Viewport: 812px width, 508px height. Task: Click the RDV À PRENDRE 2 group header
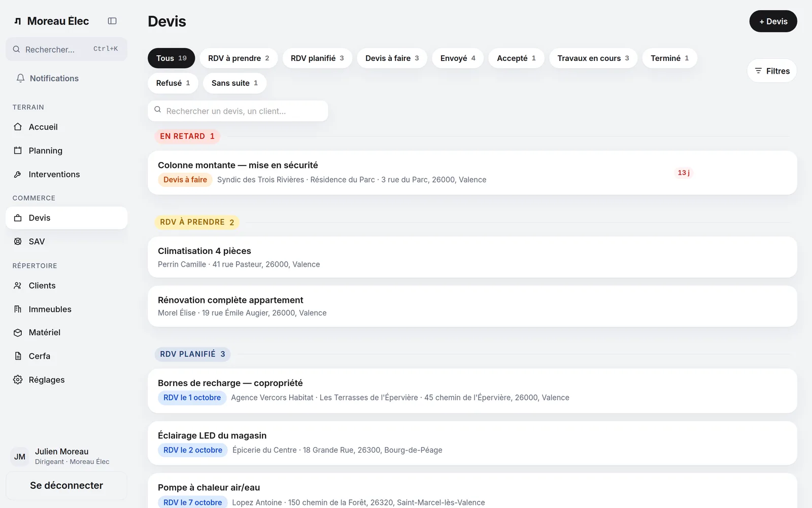pos(197,222)
